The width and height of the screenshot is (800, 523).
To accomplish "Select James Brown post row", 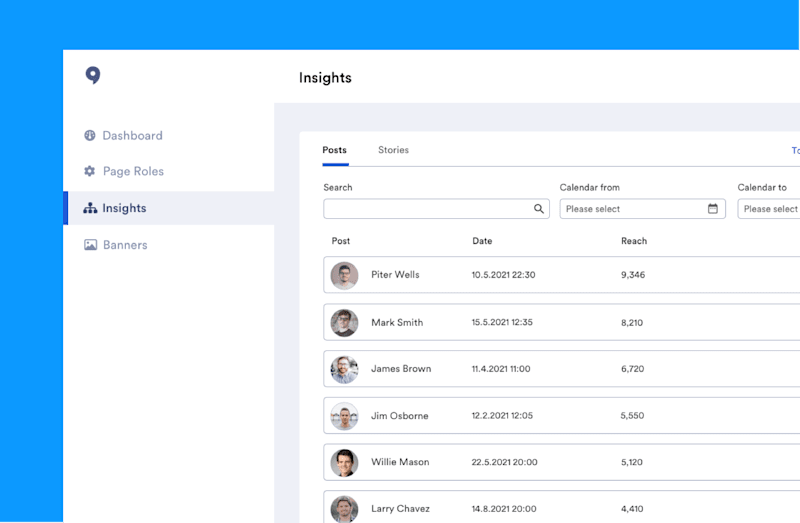I will click(x=562, y=368).
